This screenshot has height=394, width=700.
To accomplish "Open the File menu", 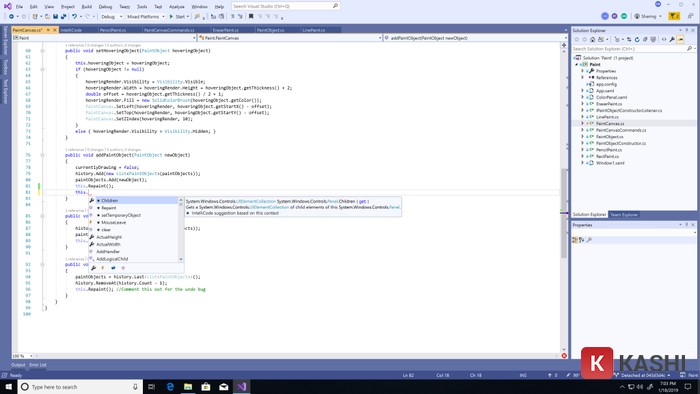I will point(19,7).
